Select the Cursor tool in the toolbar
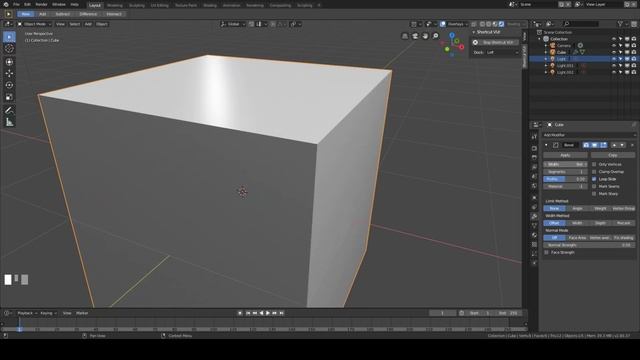The image size is (640, 360). pyautogui.click(x=9, y=49)
